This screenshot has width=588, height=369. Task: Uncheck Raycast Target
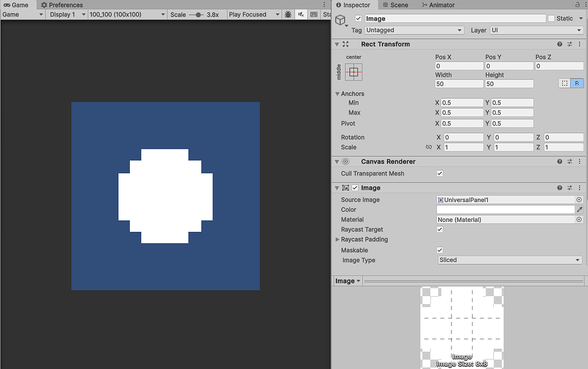[440, 230]
